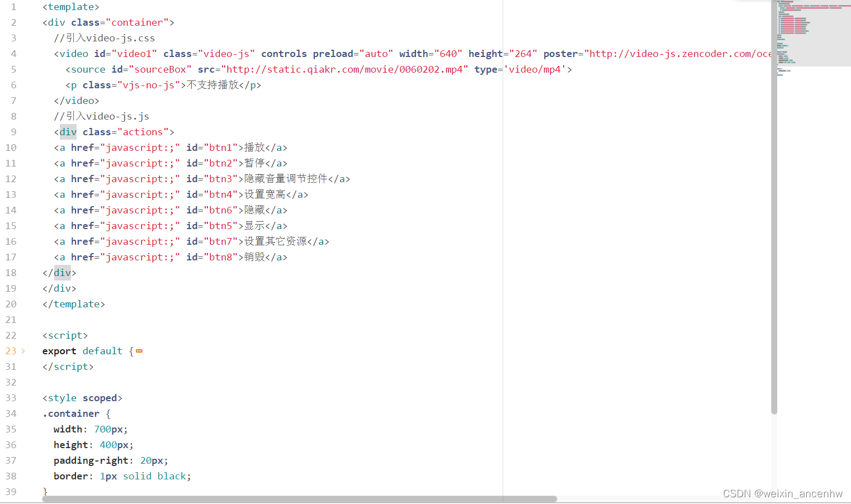Click the closing '</template>' tag
The image size is (851, 504).
tap(74, 304)
